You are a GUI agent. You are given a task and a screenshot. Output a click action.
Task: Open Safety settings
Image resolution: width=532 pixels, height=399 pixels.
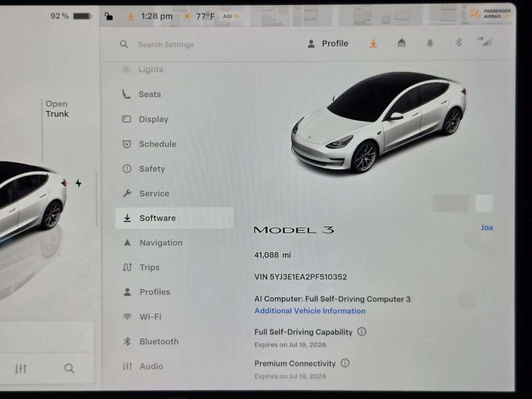click(x=144, y=169)
